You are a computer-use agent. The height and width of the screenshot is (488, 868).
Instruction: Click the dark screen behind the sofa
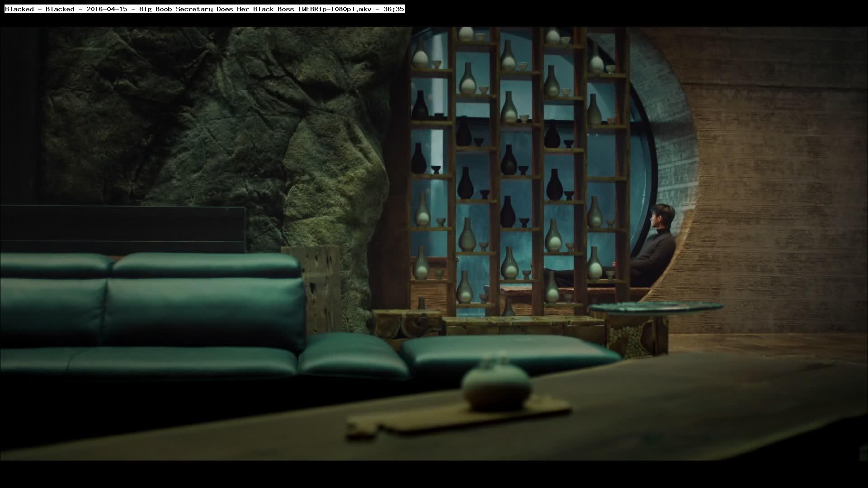pos(122,228)
